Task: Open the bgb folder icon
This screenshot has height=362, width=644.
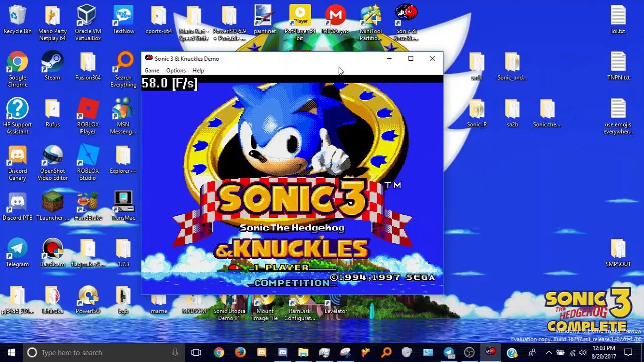Action: [x=123, y=300]
